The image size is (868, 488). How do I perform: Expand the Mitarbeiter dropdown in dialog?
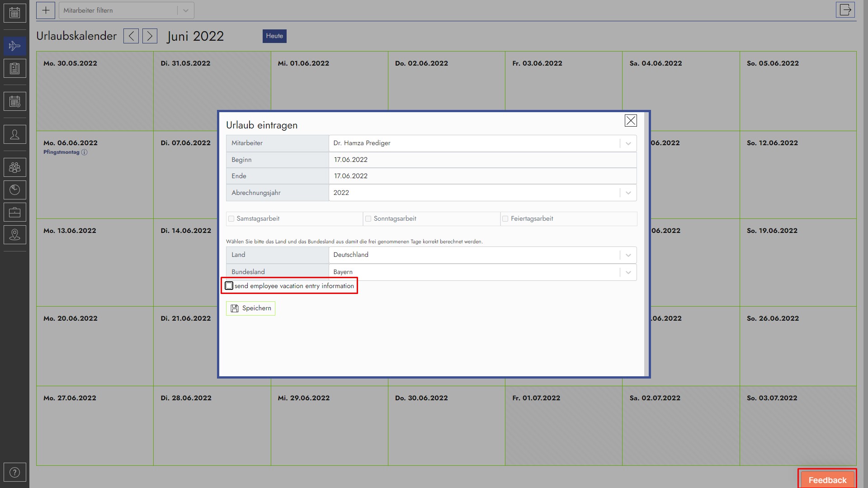click(x=628, y=143)
